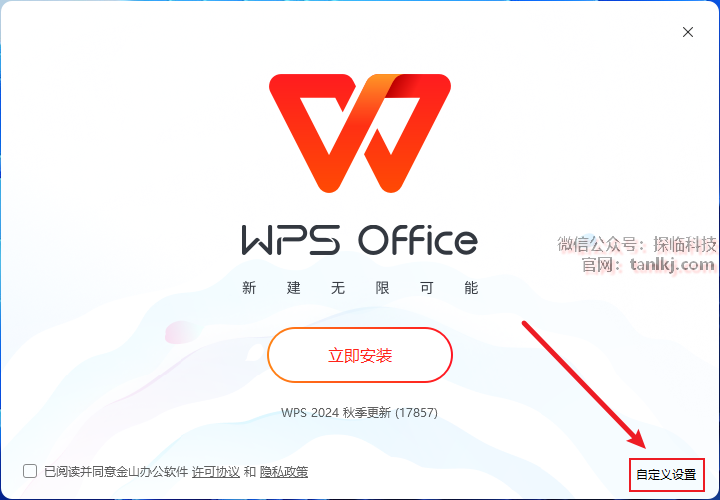Click the WPS Office wordmark

pyautogui.click(x=360, y=239)
